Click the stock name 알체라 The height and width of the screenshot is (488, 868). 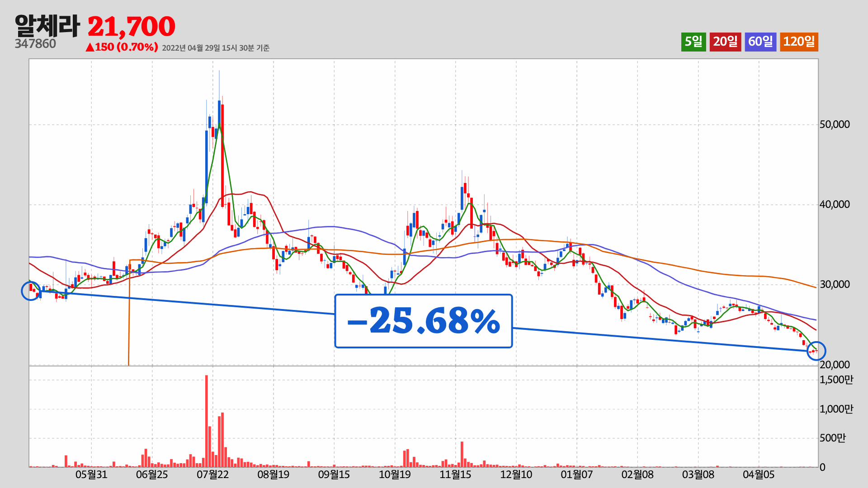pyautogui.click(x=47, y=26)
